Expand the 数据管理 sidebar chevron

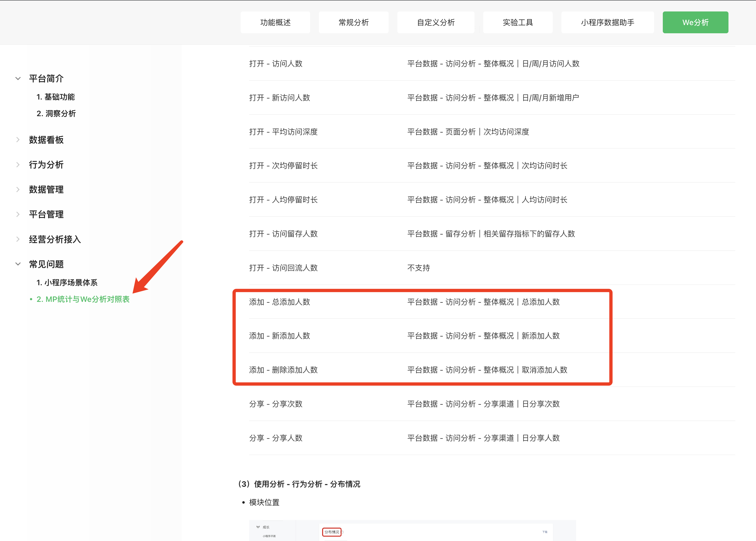pos(18,190)
